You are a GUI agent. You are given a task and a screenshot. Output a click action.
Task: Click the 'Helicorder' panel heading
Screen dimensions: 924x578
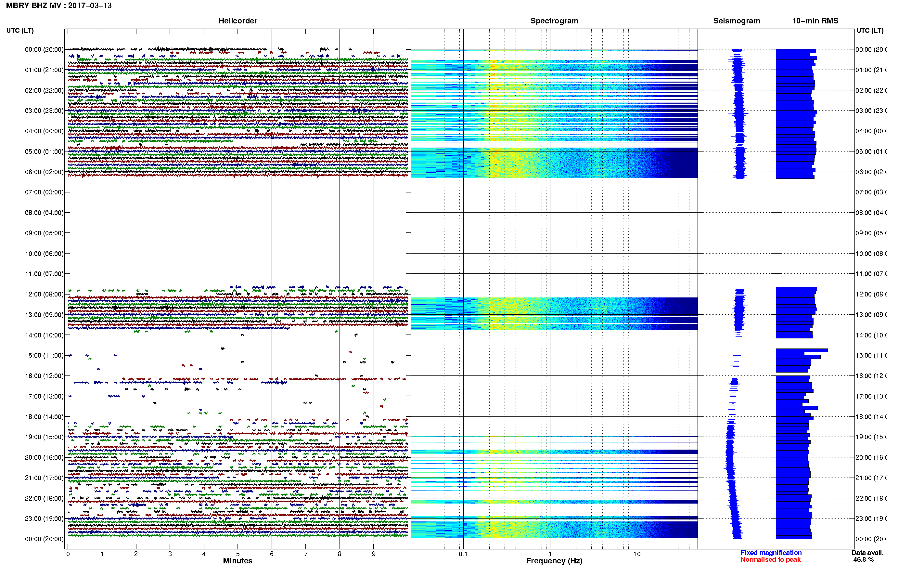click(237, 21)
